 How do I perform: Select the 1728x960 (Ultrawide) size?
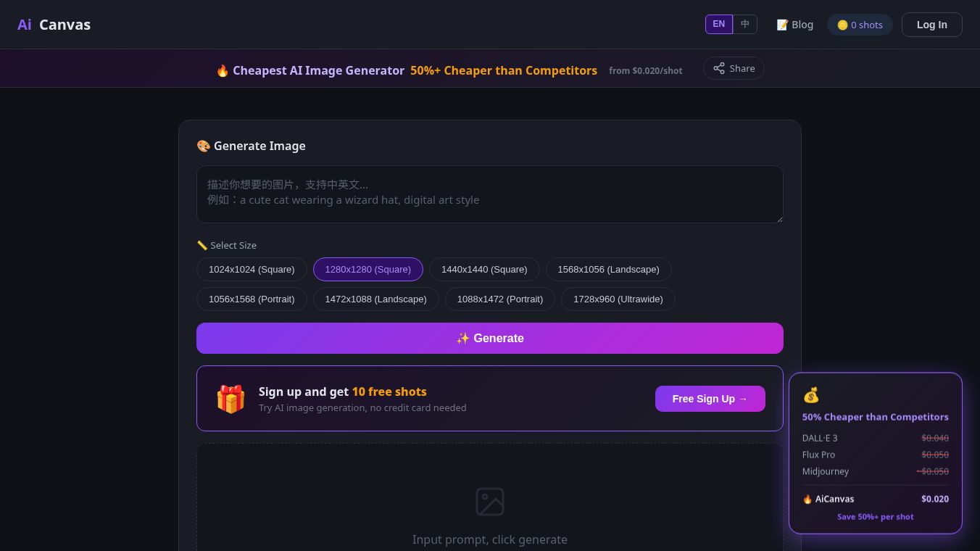[618, 299]
